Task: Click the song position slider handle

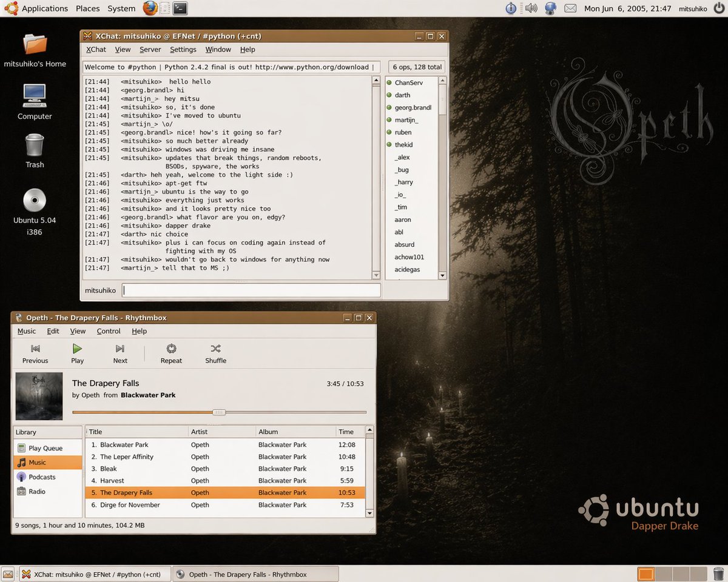Action: pyautogui.click(x=219, y=412)
